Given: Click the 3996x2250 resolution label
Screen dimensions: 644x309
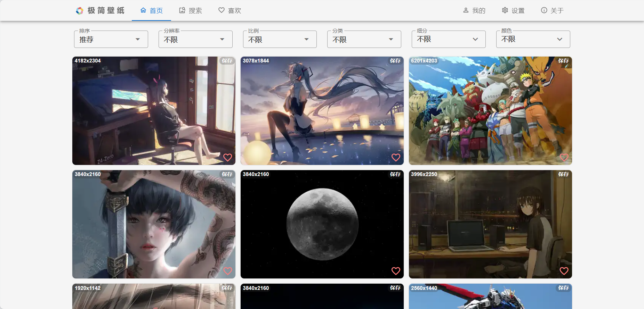Looking at the screenshot, I should (424, 174).
